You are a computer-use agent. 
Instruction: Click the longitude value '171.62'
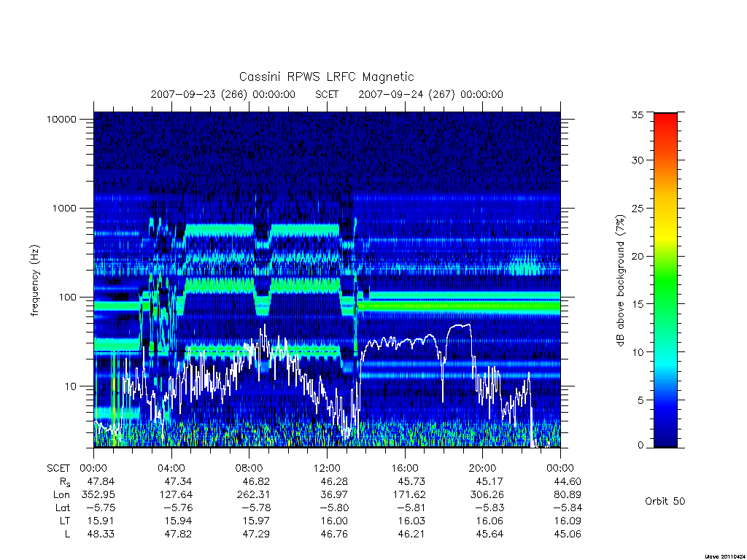pos(409,495)
